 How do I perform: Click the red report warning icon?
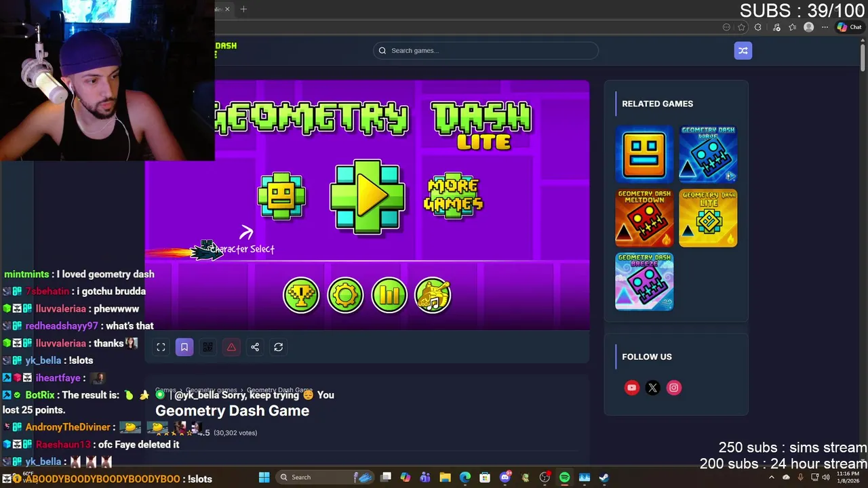(x=231, y=347)
